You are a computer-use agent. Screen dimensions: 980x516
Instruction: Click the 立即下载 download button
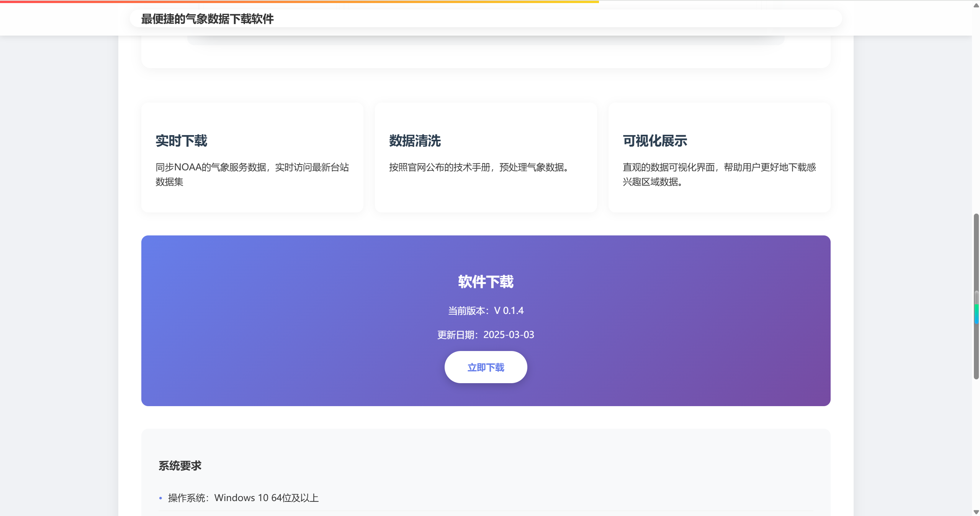click(486, 367)
